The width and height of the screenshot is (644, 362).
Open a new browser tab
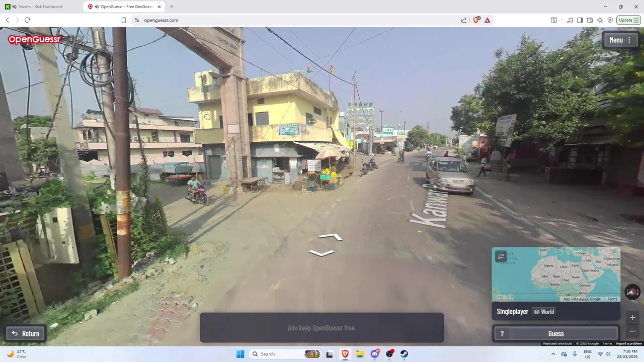(172, 7)
